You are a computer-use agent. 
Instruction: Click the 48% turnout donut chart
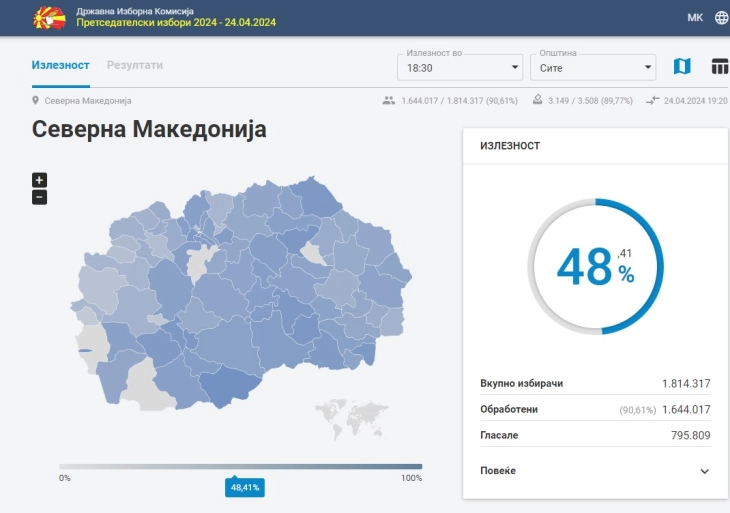(x=595, y=266)
